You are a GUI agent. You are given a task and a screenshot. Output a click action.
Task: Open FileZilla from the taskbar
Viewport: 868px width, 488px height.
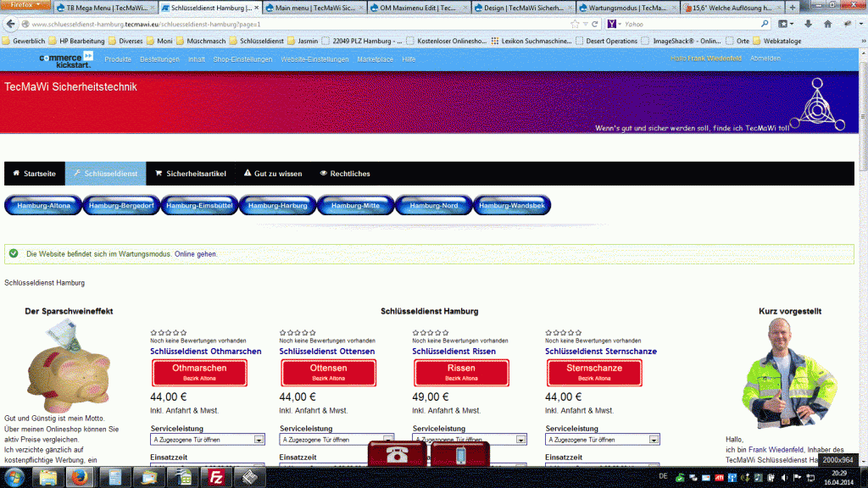click(215, 476)
